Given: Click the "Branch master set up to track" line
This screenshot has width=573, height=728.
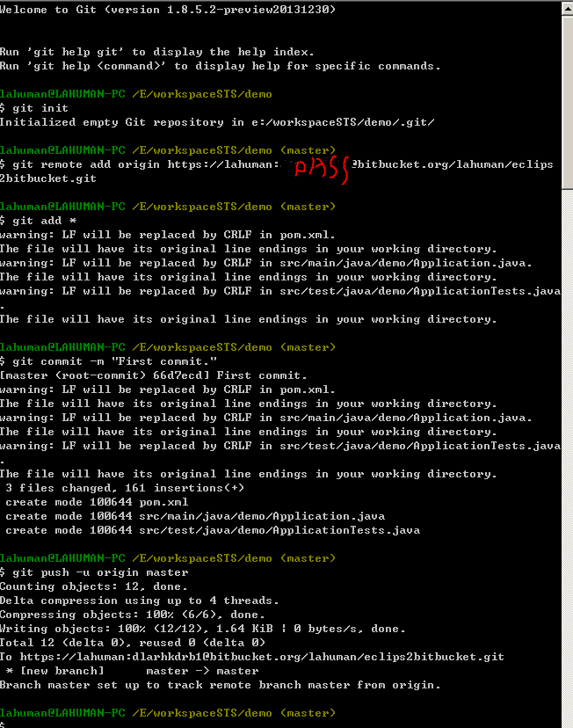Looking at the screenshot, I should [x=220, y=685].
